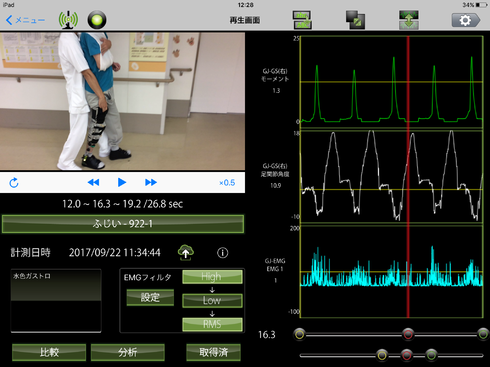490x367 pixels.
Task: Select recording ふじい - 922-1 bar
Action: [123, 224]
